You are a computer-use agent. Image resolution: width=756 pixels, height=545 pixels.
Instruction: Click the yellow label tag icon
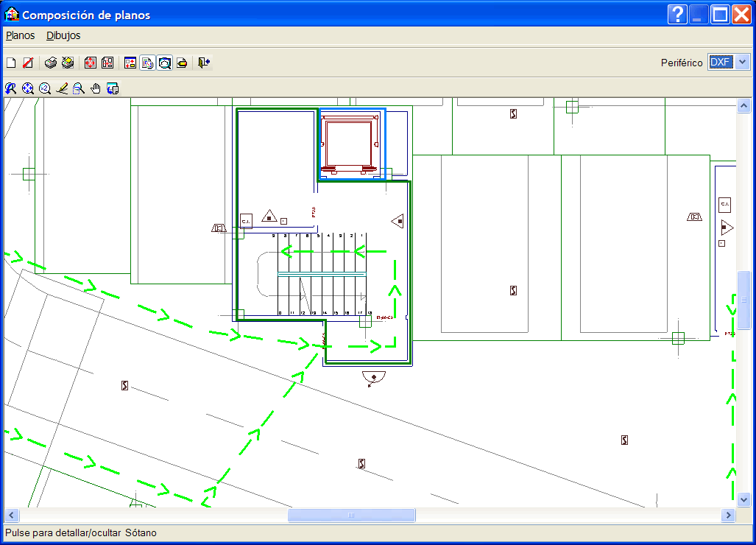tap(182, 63)
